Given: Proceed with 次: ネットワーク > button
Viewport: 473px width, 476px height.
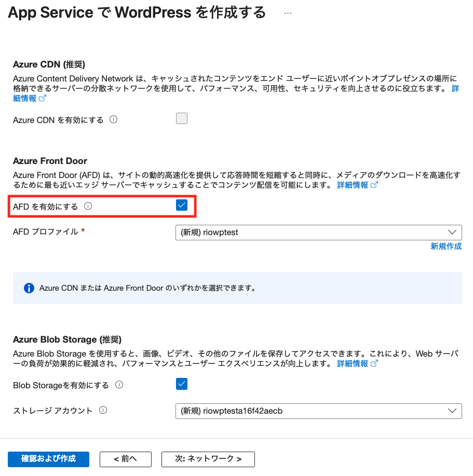Looking at the screenshot, I should point(208,459).
